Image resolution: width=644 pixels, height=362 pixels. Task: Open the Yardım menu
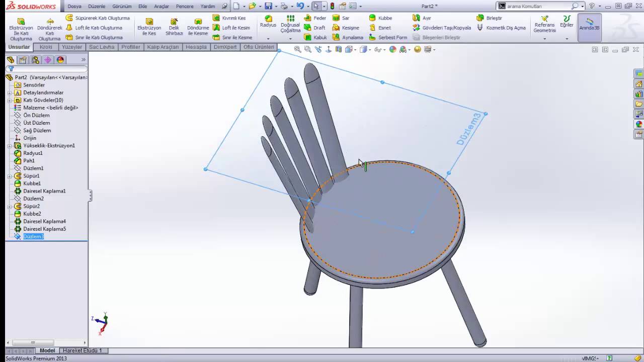point(208,6)
